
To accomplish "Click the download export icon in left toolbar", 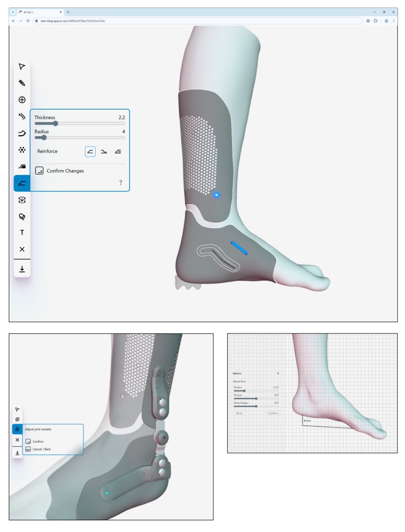I will pos(22,269).
